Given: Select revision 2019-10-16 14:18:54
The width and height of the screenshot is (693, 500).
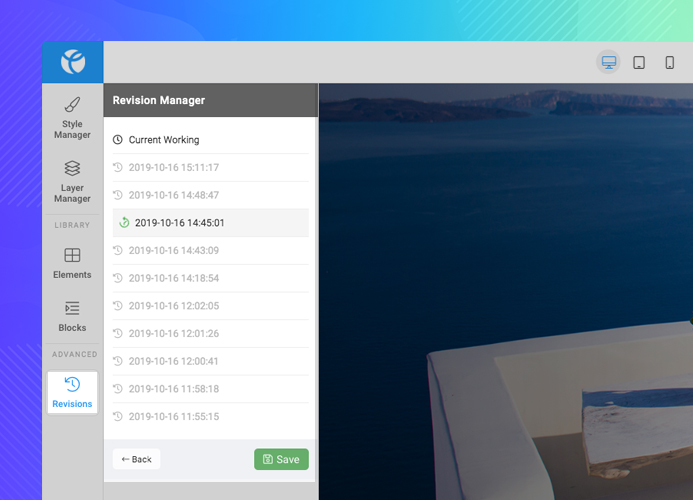Looking at the screenshot, I should point(173,278).
